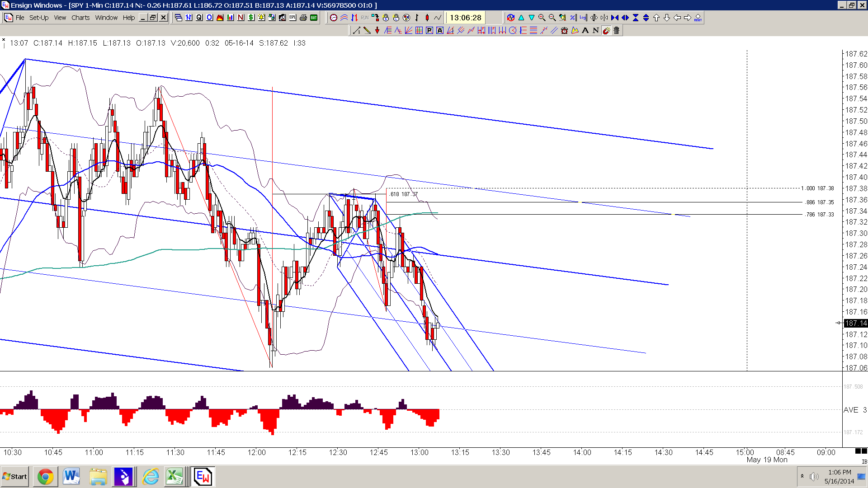Viewport: 868px width, 488px height.
Task: Select the plain A text tool
Action: pos(585,30)
